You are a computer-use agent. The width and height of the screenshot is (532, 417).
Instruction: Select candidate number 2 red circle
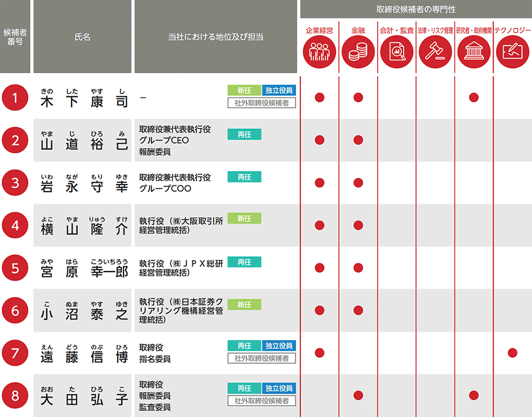pos(15,140)
